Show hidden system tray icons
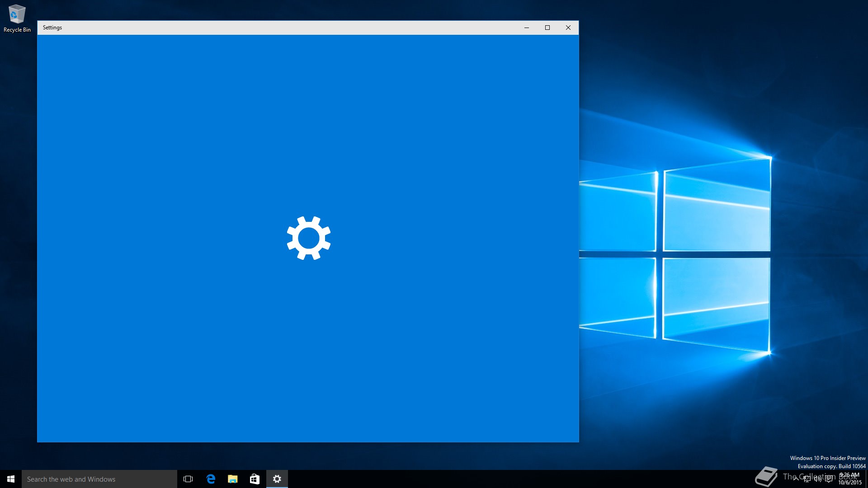Image resolution: width=868 pixels, height=488 pixels. click(x=796, y=479)
